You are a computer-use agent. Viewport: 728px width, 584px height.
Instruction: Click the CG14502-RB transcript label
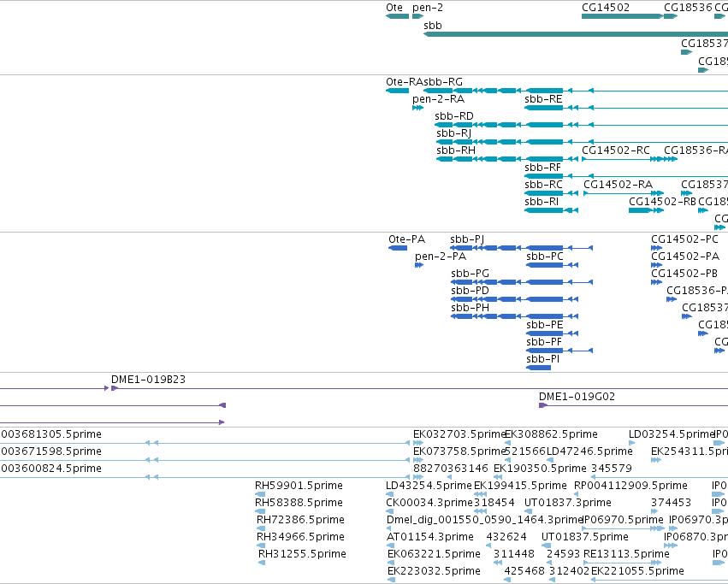662,202
